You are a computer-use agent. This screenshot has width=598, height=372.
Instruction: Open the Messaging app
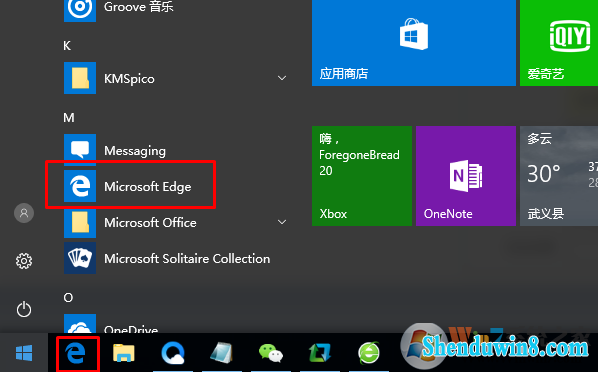pos(115,150)
